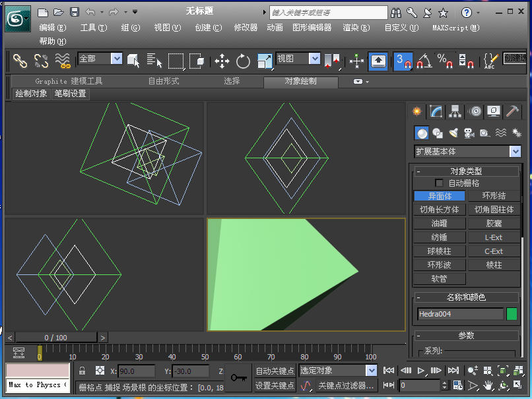
Task: Open the 全部 selection filter dropdown
Action: pos(116,59)
